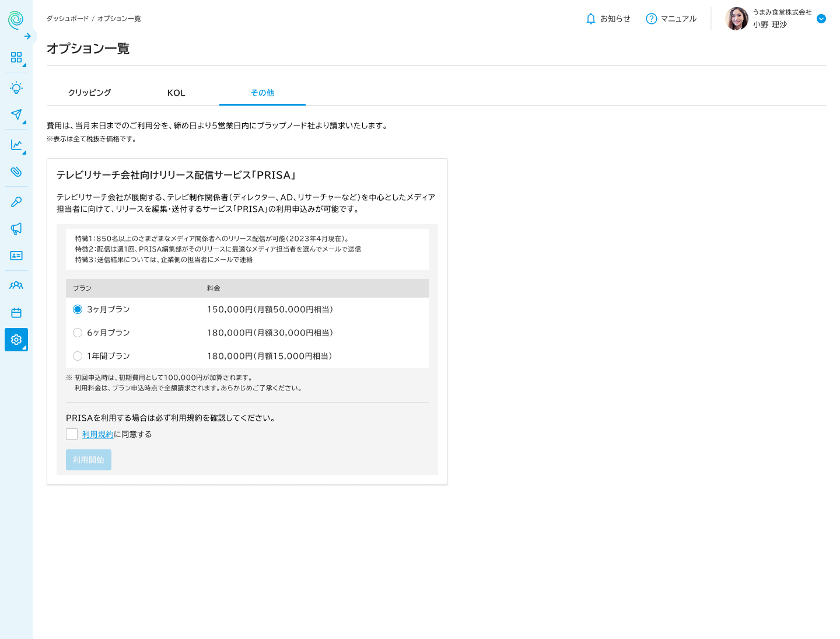Image resolution: width=840 pixels, height=639 pixels.
Task: Select the 1年間プラン radio button
Action: coord(78,356)
